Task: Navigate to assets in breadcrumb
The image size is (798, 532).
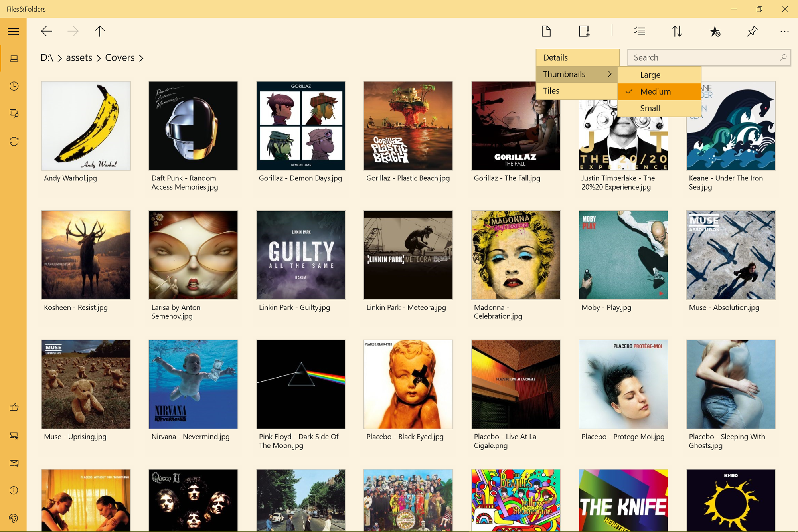Action: point(79,58)
